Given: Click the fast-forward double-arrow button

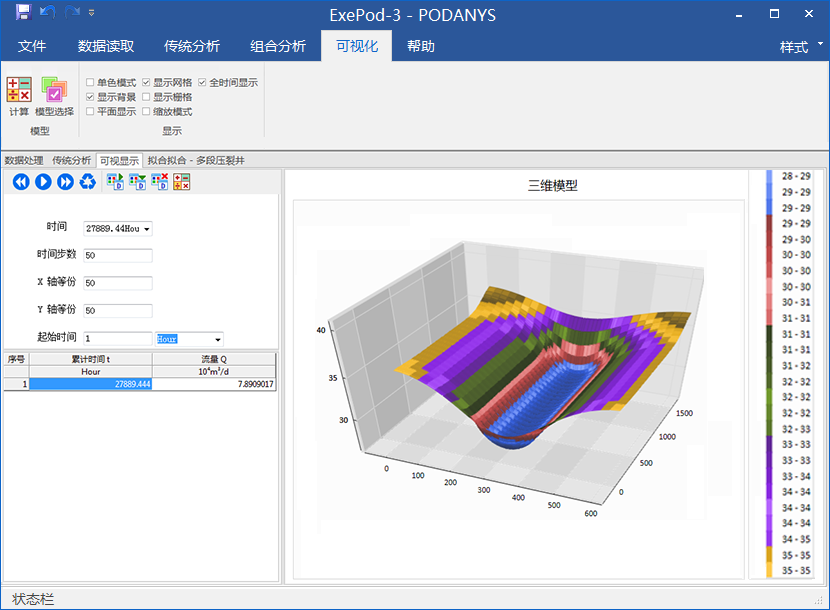Looking at the screenshot, I should (65, 181).
